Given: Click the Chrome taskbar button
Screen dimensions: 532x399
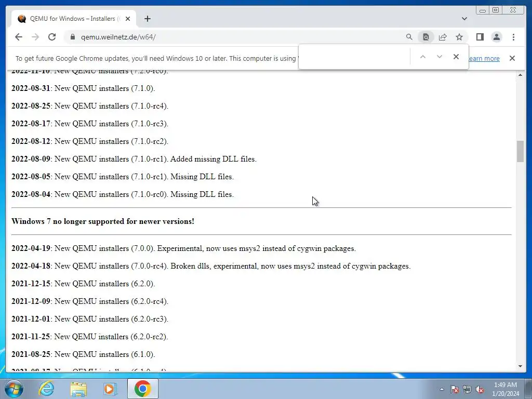Looking at the screenshot, I should (142, 389).
